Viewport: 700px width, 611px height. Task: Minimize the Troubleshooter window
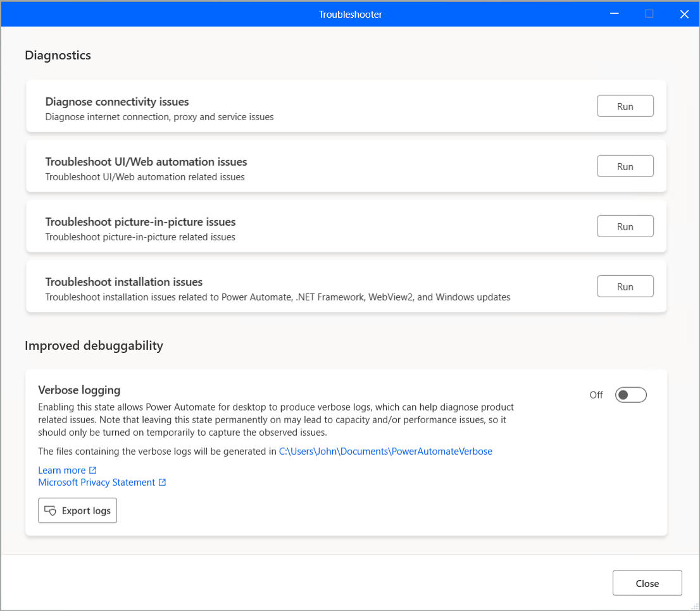click(x=615, y=14)
